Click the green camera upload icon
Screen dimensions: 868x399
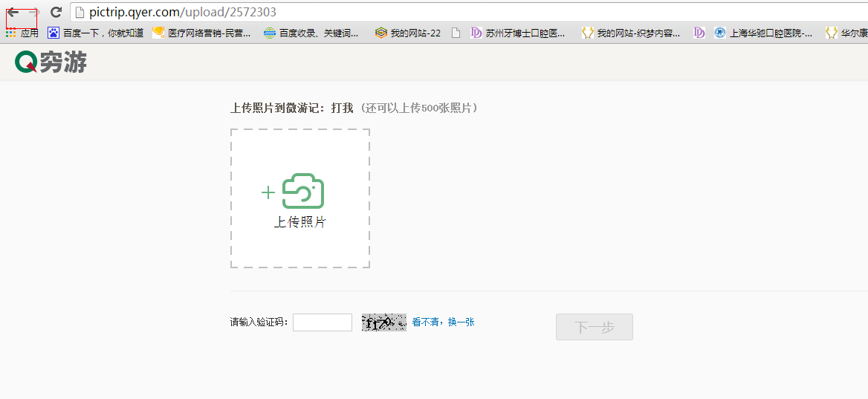pyautogui.click(x=302, y=192)
